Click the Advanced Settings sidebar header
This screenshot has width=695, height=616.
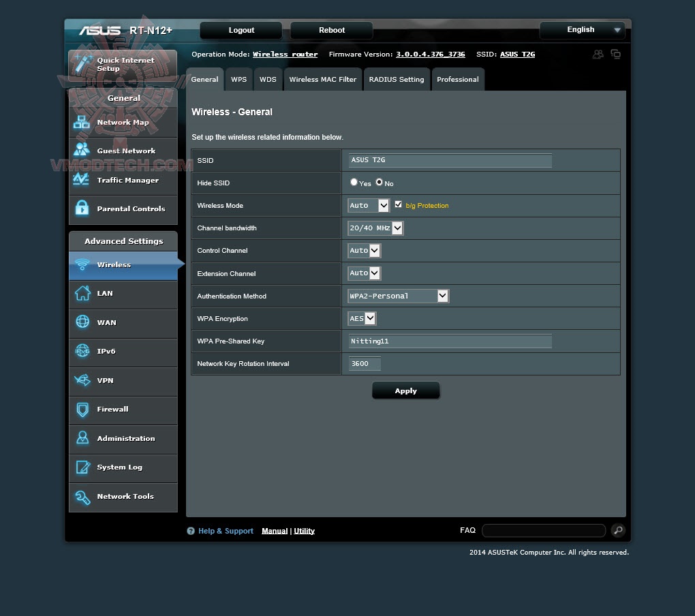123,241
